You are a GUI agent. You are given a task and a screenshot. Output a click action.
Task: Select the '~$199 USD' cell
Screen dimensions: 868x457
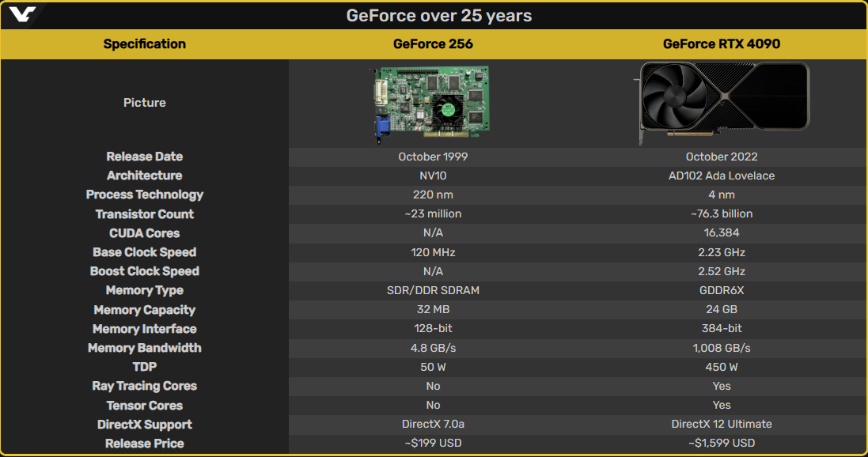433,444
